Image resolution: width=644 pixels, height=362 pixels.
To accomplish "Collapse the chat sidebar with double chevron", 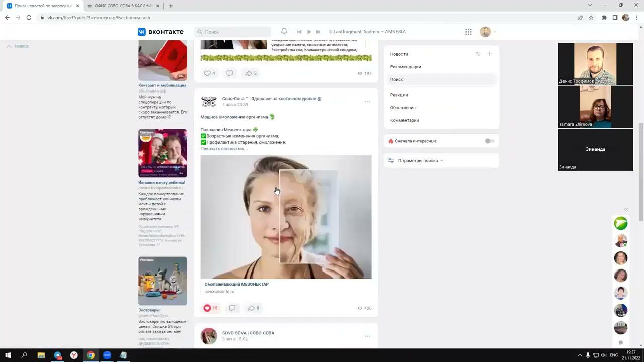I will pos(626,209).
